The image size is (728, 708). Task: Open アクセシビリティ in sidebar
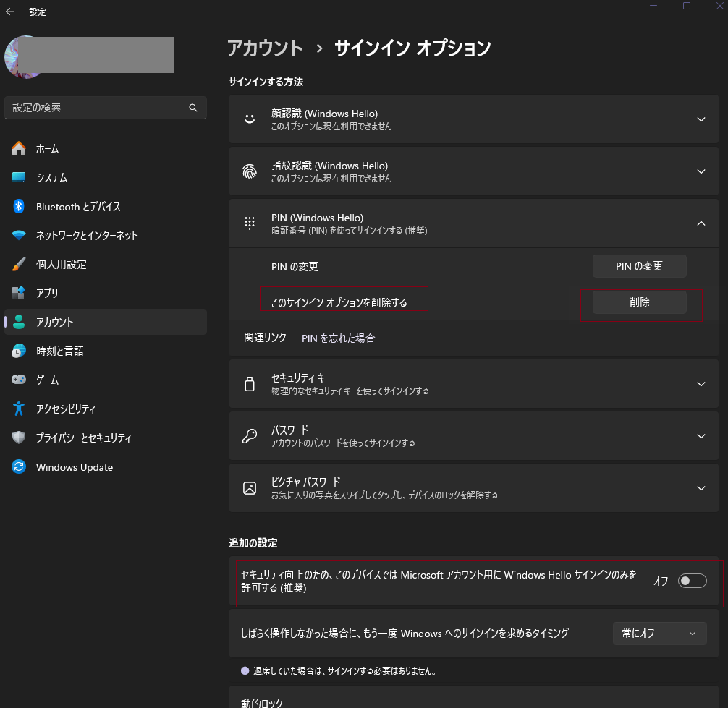[x=106, y=409]
